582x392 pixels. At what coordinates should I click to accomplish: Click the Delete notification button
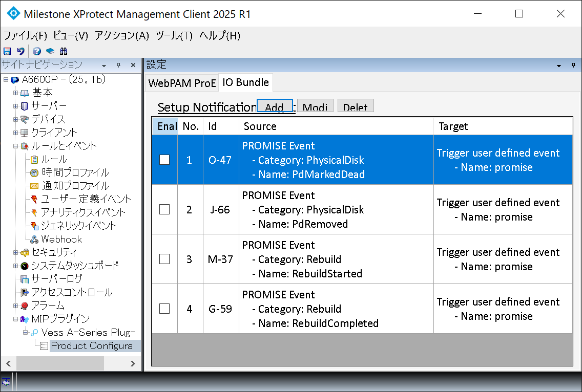coord(356,106)
